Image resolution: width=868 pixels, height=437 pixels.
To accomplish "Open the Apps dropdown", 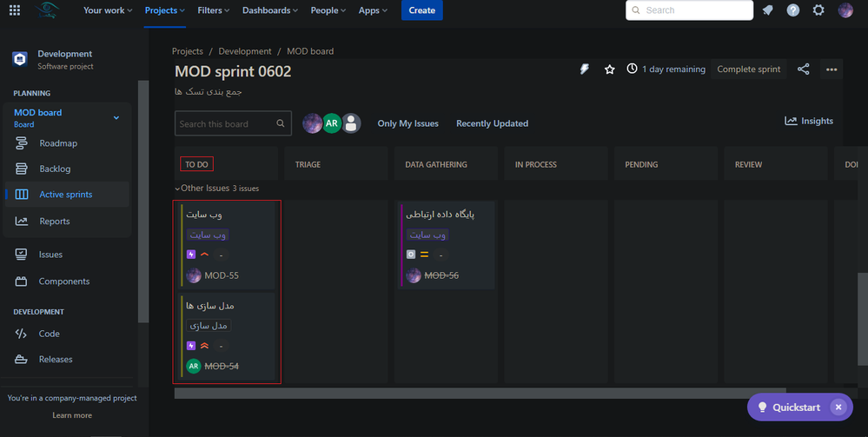I will (373, 10).
